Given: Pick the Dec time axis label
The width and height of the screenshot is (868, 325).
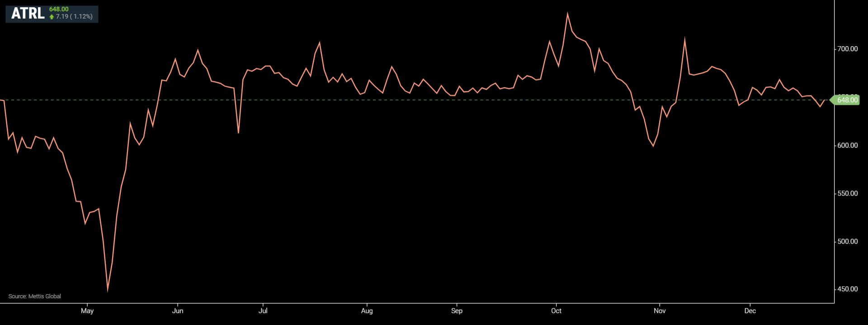Looking at the screenshot, I should coord(750,311).
